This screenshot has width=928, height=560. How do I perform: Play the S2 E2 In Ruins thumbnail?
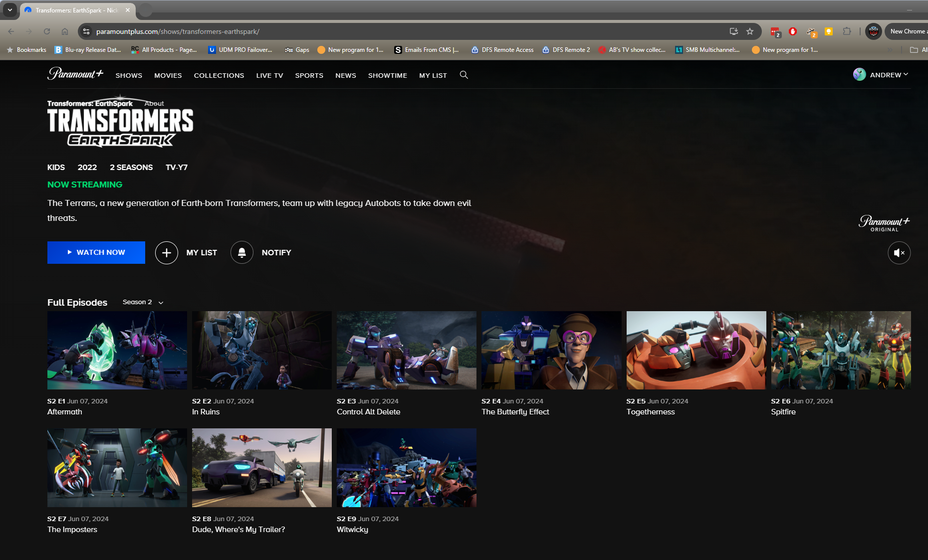click(262, 351)
